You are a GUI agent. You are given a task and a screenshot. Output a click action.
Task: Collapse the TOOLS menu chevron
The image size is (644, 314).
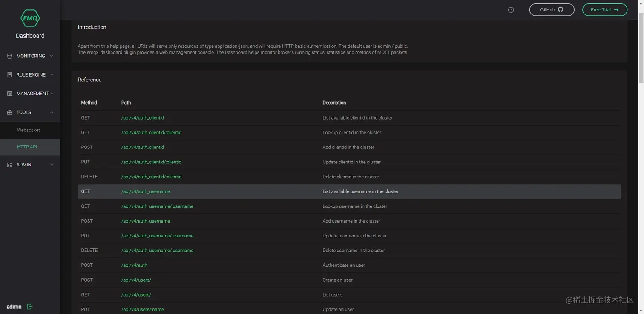click(x=52, y=112)
